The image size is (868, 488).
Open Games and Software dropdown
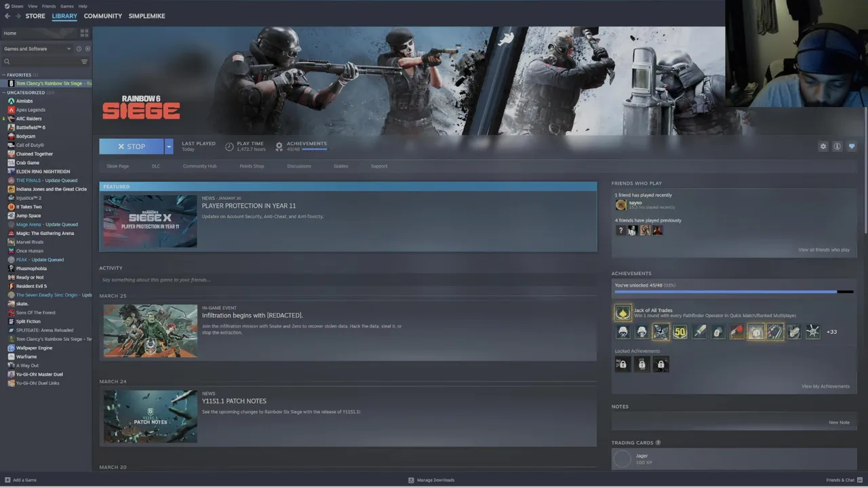(x=37, y=49)
